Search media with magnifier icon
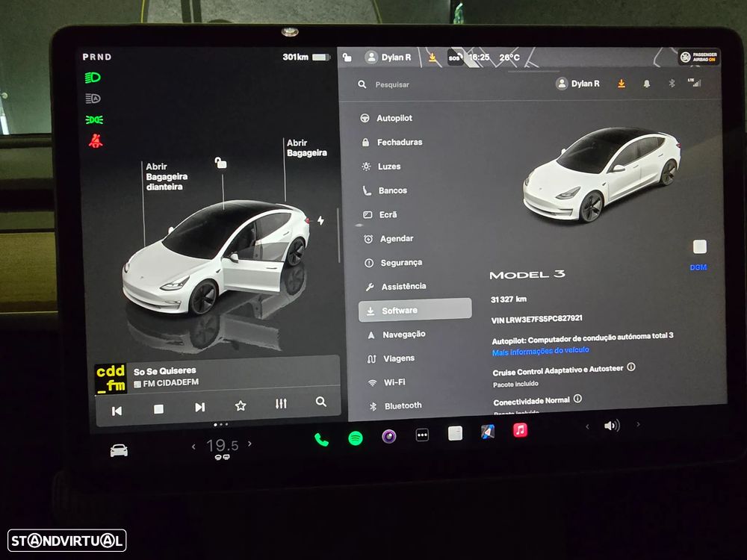The image size is (747, 560). (321, 402)
